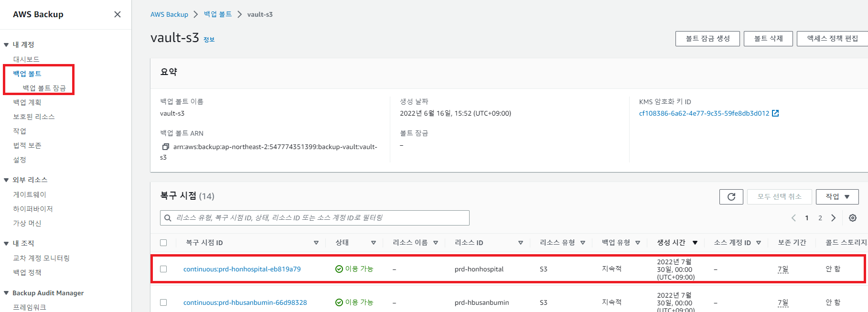This screenshot has width=868, height=312.
Task: Focus the recovery point filter search field
Action: click(315, 218)
